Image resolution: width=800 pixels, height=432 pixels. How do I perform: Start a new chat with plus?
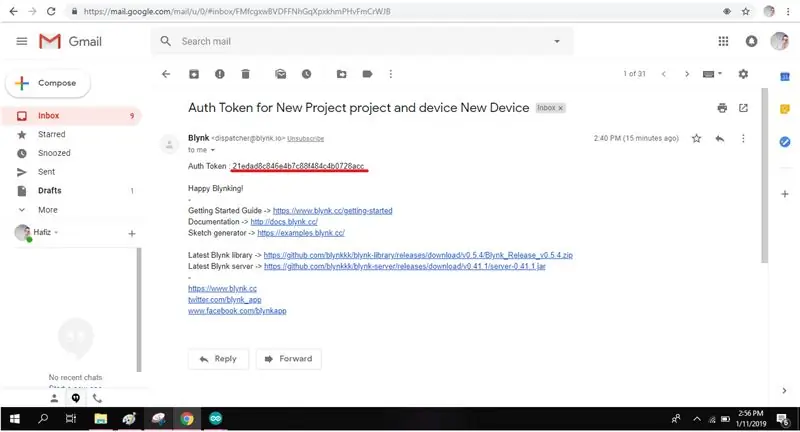(x=132, y=234)
